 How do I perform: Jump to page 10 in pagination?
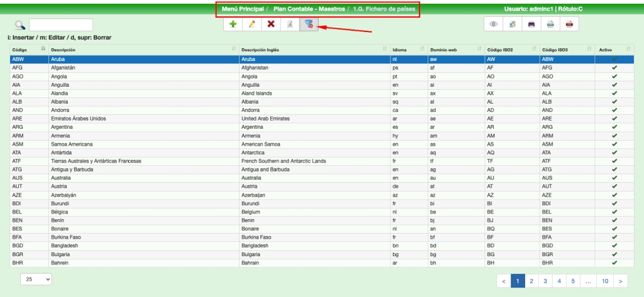click(x=605, y=281)
